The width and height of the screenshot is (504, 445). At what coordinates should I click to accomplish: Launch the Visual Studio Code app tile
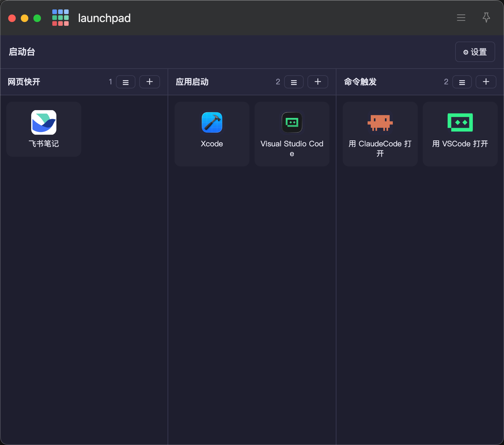click(292, 134)
